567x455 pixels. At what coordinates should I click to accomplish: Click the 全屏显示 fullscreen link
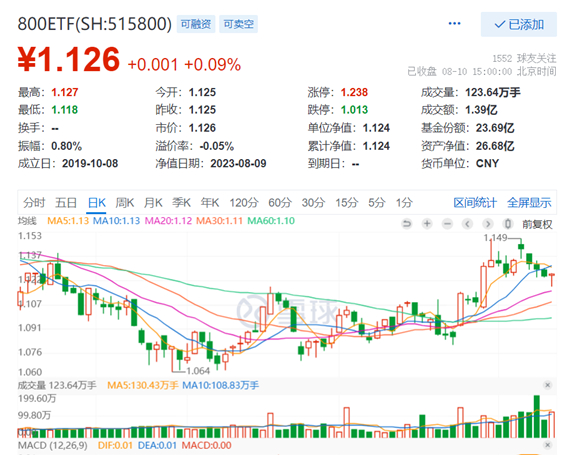pos(529,203)
